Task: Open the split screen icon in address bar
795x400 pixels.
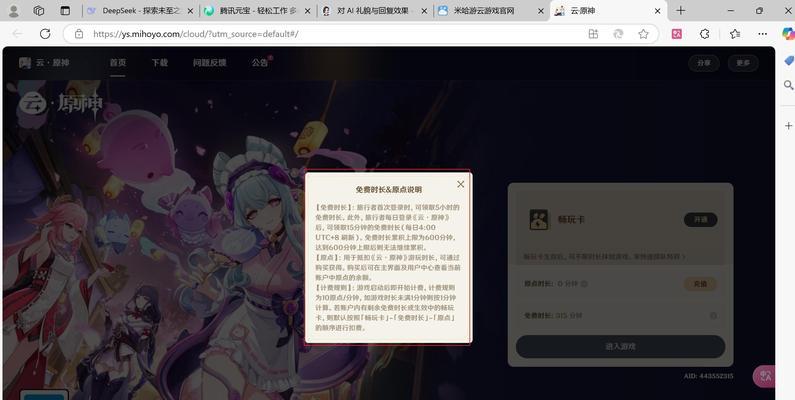Action: (x=593, y=34)
